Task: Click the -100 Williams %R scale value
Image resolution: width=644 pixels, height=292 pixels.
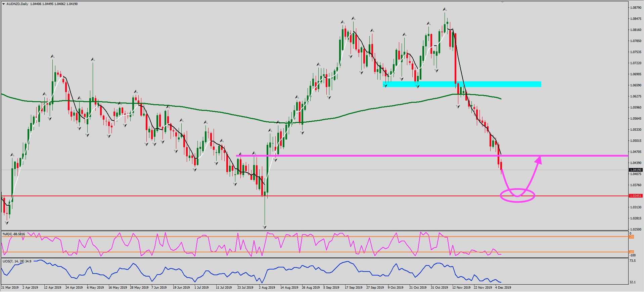Action: pyautogui.click(x=632, y=255)
